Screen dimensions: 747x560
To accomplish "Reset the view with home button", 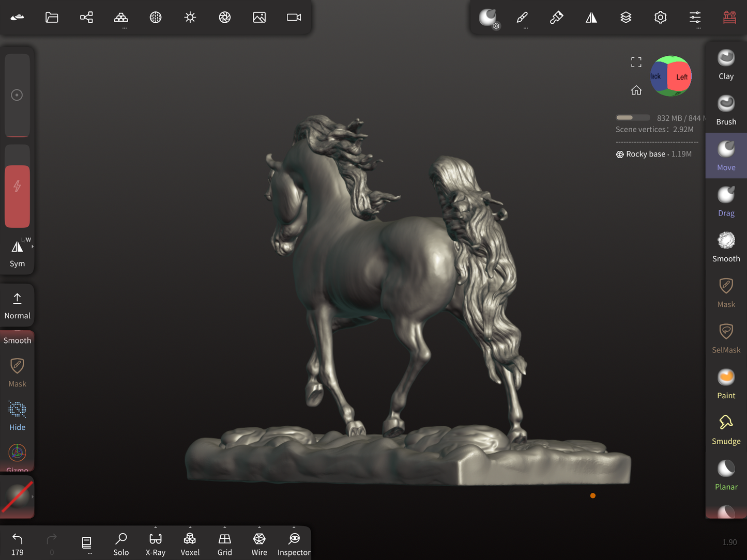I will click(636, 90).
